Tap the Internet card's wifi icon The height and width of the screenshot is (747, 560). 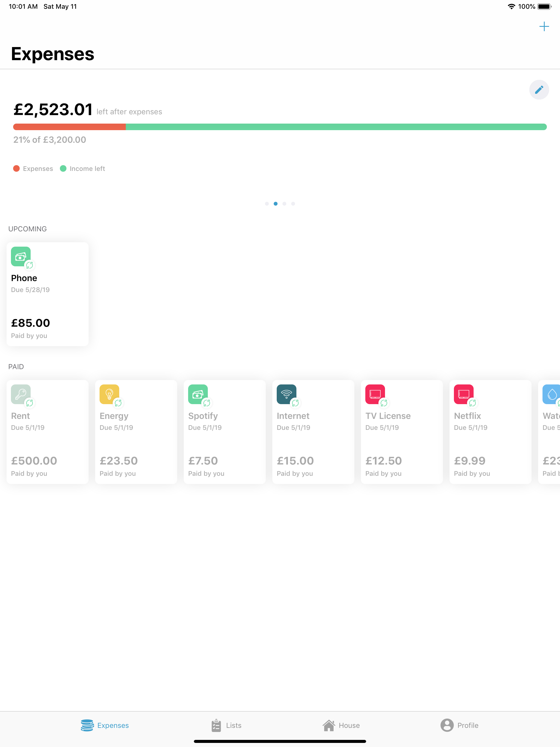pos(286,395)
